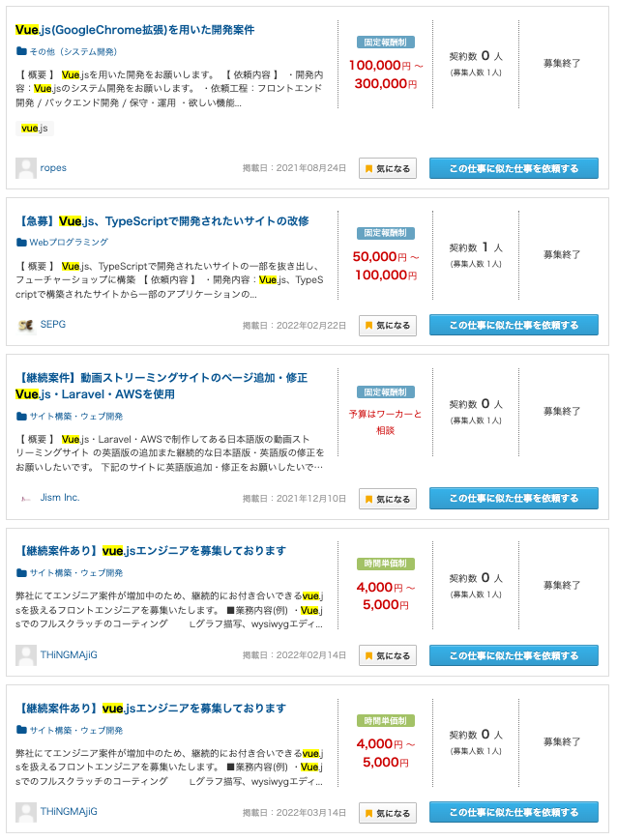The image size is (617, 840).
Task: Open THiNGMAjiG profile link in 2022年02月14日 card
Action: pyautogui.click(x=69, y=654)
